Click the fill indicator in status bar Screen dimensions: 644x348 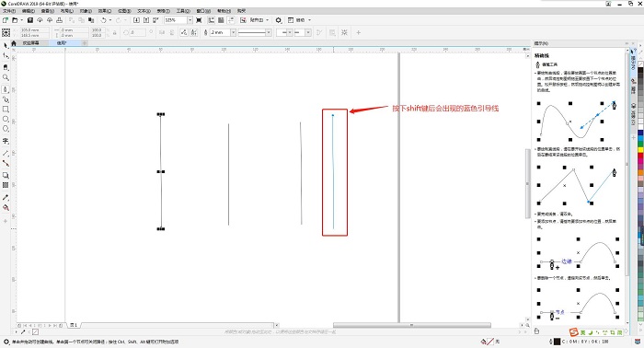click(x=490, y=342)
